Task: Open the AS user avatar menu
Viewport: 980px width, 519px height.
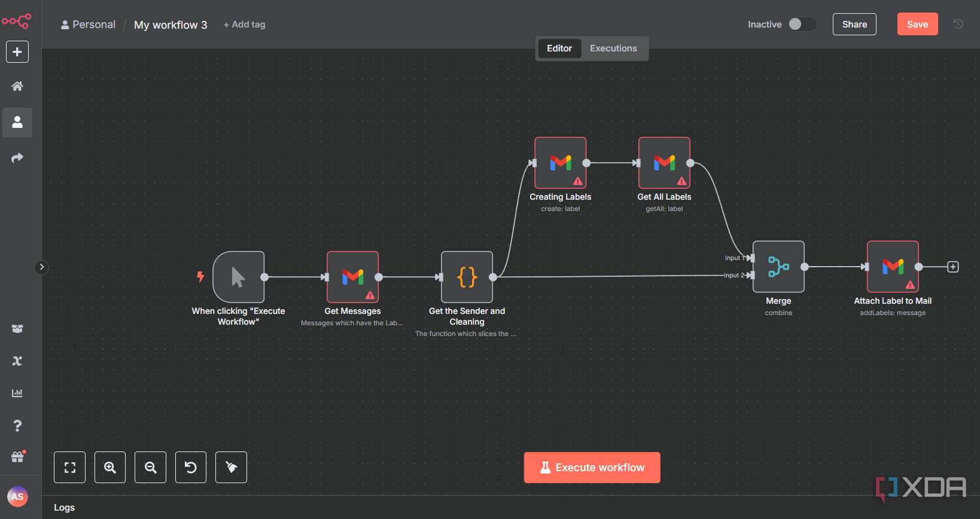Action: click(17, 496)
